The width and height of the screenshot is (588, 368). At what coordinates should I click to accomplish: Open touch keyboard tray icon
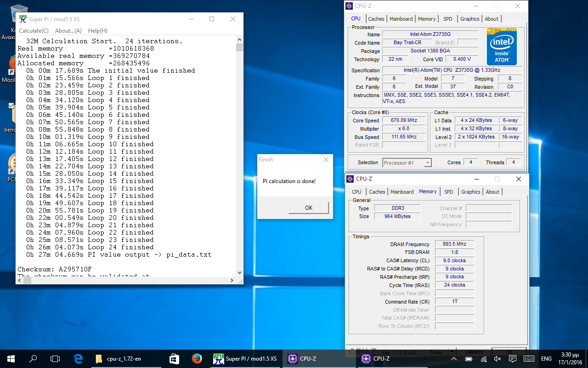pyautogui.click(x=529, y=359)
